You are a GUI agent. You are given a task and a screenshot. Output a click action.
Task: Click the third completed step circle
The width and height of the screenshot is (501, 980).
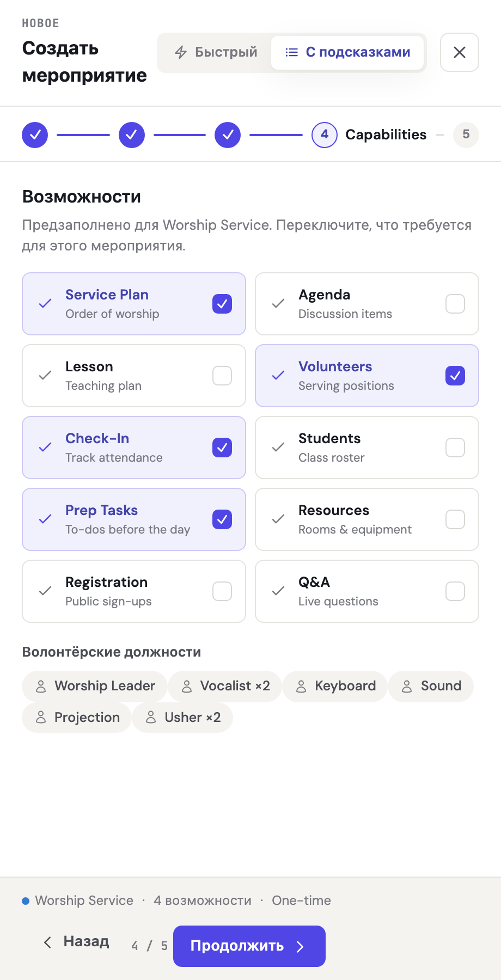228,134
